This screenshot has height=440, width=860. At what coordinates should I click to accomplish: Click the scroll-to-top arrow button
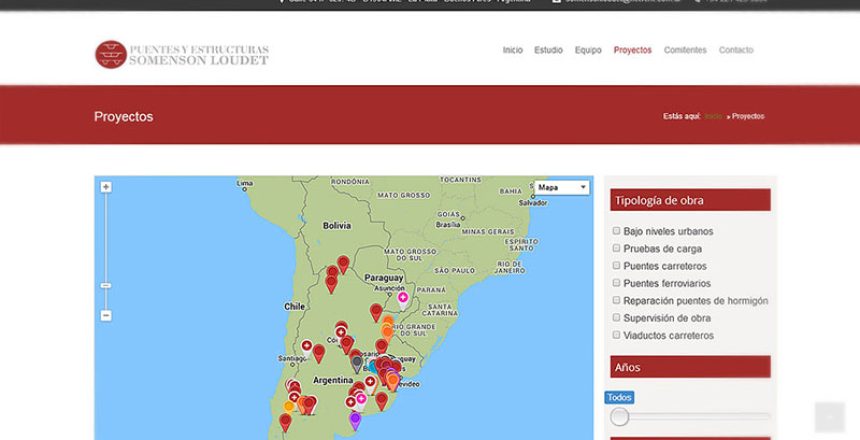click(x=829, y=417)
